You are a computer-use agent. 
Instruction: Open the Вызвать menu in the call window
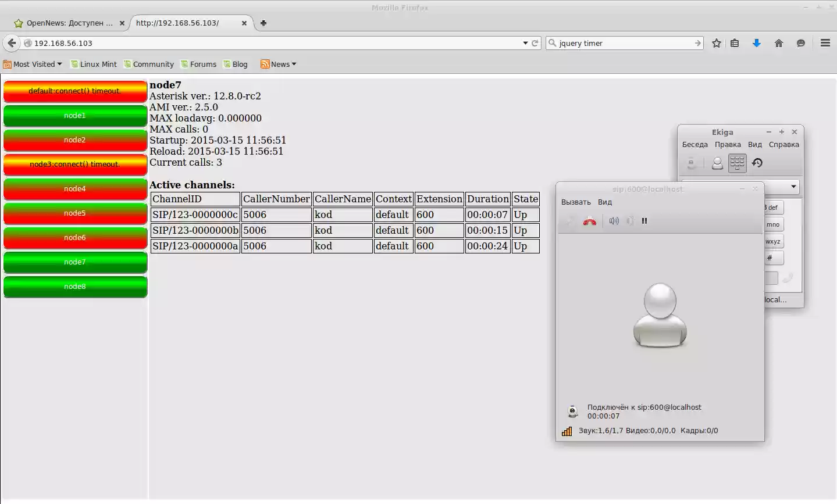(x=575, y=202)
